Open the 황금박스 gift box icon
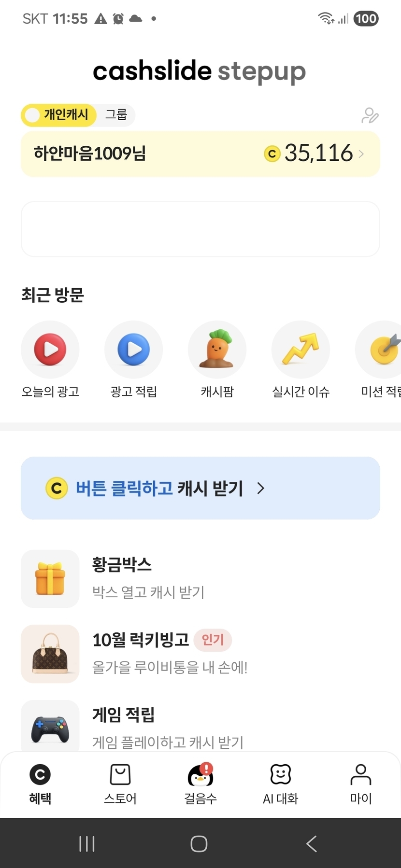This screenshot has height=868, width=401. pyautogui.click(x=50, y=578)
